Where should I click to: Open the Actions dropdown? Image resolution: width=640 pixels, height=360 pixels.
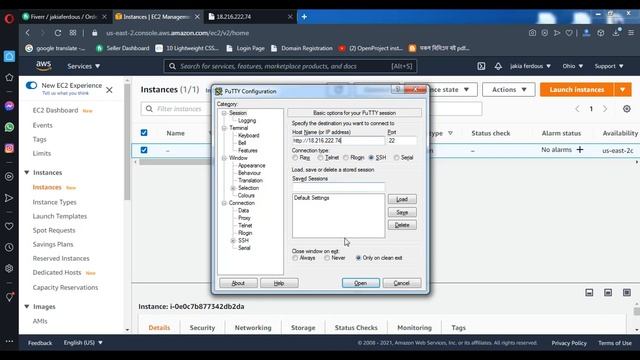[x=509, y=89]
